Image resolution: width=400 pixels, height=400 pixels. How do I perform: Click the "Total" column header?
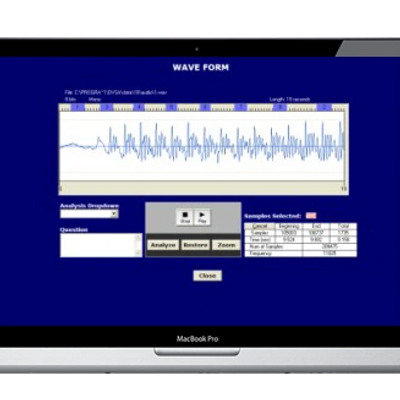(x=343, y=226)
